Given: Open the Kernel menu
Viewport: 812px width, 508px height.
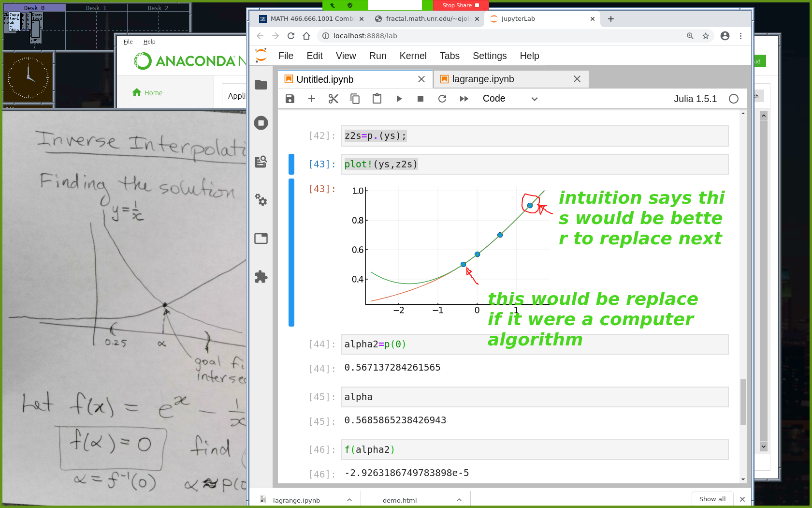Looking at the screenshot, I should [413, 56].
